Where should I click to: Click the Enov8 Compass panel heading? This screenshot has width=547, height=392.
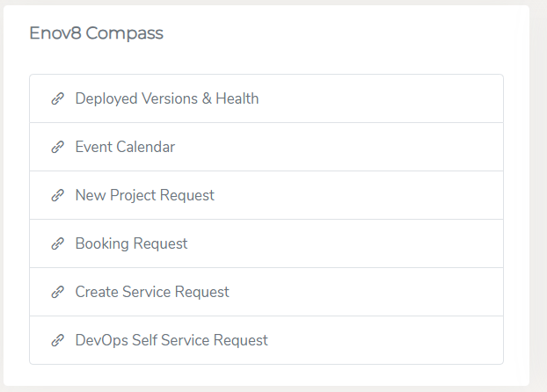[96, 33]
